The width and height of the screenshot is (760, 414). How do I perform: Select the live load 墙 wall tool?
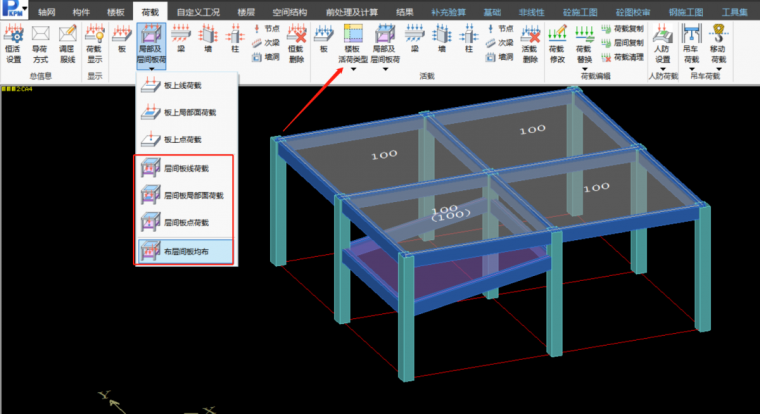click(442, 40)
